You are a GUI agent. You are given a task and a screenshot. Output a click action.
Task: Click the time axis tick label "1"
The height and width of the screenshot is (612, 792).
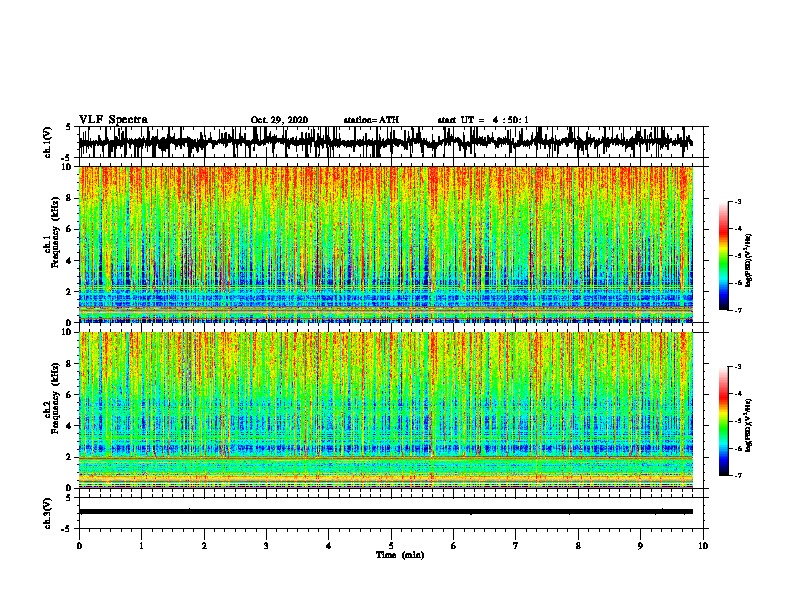141,546
